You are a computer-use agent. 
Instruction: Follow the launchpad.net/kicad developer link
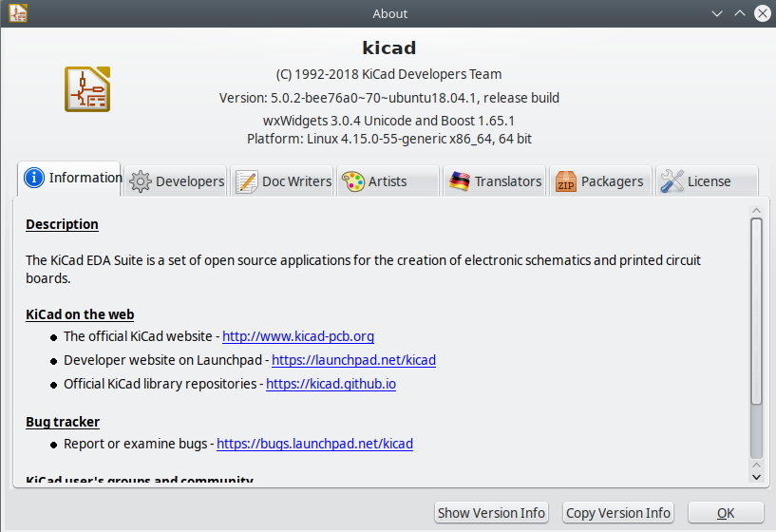click(x=353, y=360)
